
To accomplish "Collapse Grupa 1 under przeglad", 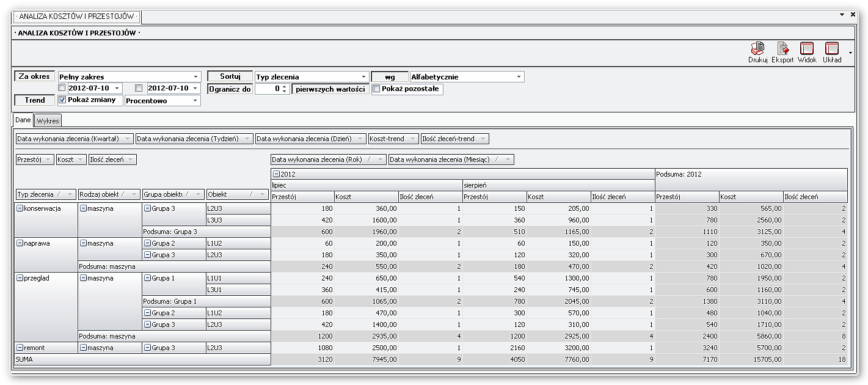I will point(147,278).
